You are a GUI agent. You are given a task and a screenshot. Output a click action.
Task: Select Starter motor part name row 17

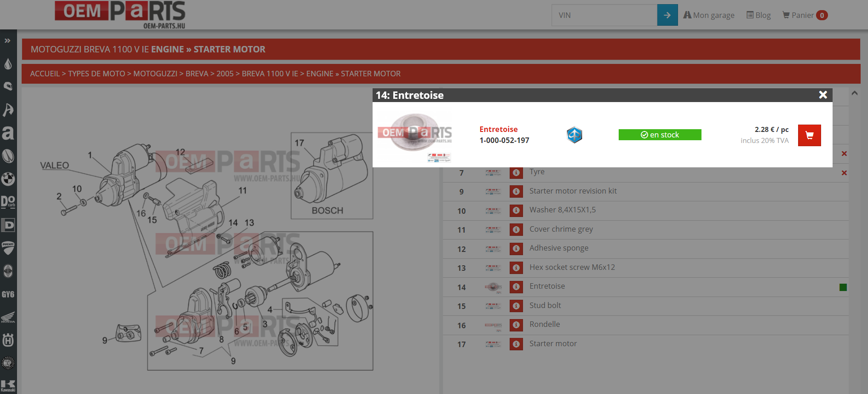click(553, 343)
